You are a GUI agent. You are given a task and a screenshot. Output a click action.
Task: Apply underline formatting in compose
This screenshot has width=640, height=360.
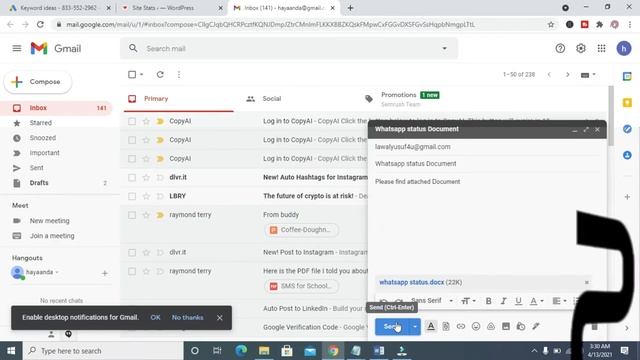(518, 301)
